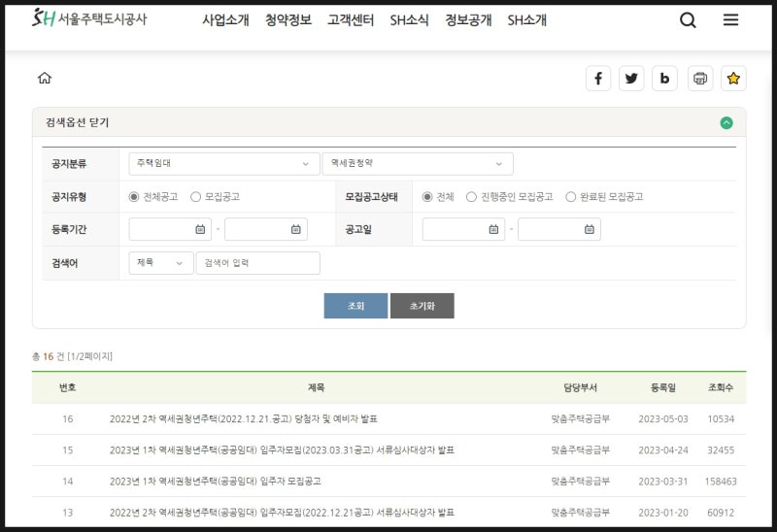The width and height of the screenshot is (777, 532).
Task: Open the hamburger full menu icon
Action: click(x=730, y=19)
